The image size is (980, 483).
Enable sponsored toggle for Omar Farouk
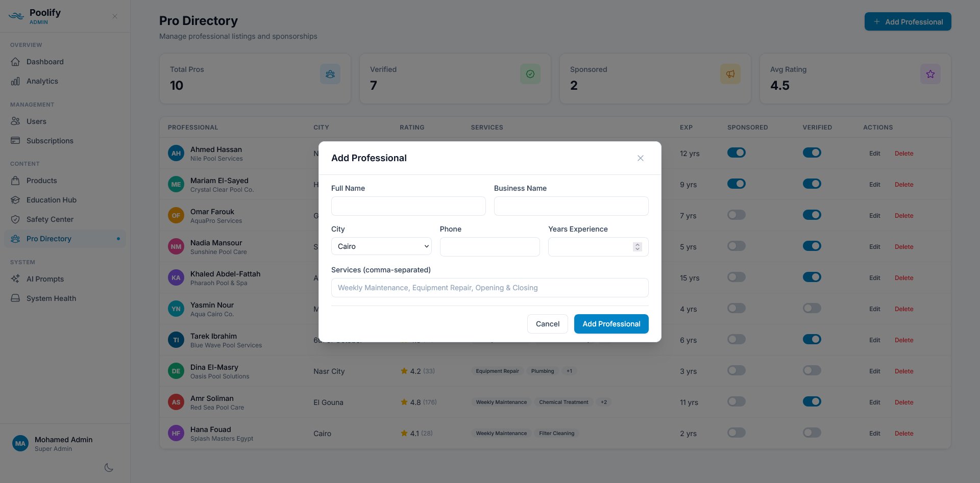(x=736, y=215)
